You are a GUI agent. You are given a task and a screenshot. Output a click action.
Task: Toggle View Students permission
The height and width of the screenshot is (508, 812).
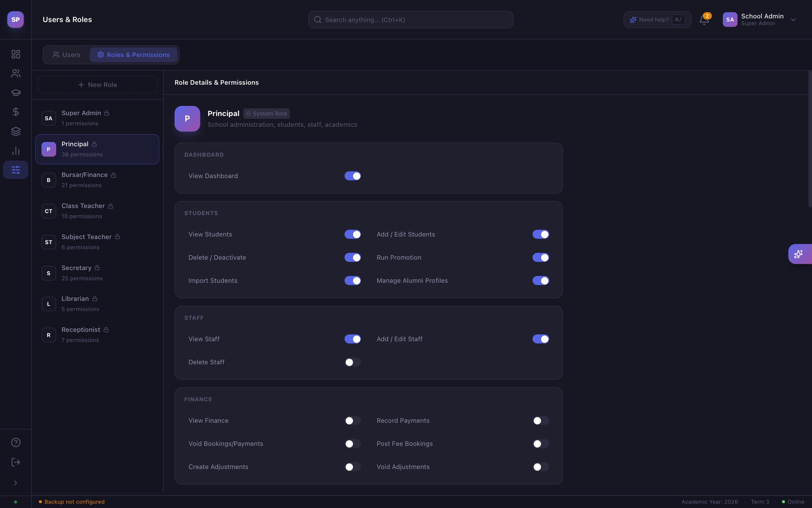pyautogui.click(x=352, y=234)
